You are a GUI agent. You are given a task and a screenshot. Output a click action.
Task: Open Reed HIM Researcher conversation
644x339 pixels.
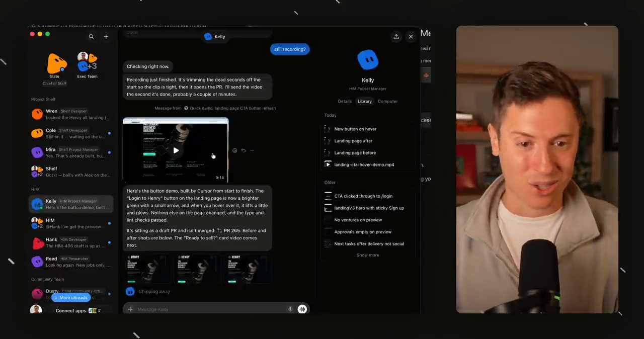point(70,262)
